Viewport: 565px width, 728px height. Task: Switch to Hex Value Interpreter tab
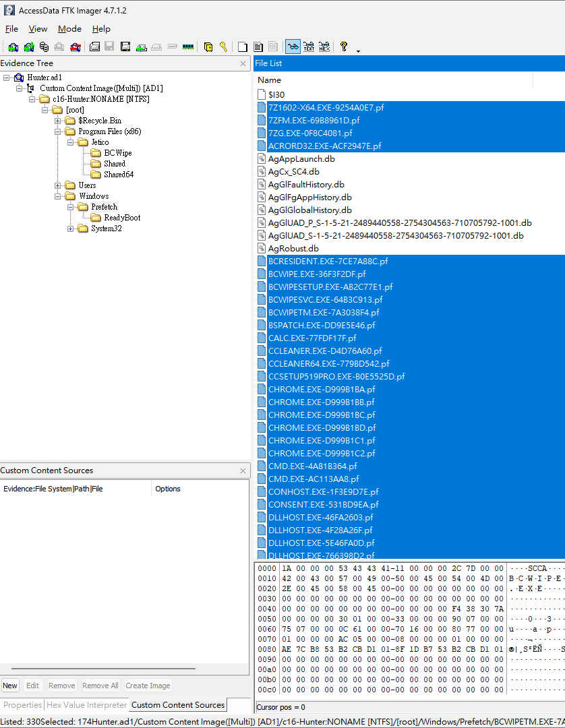(87, 705)
